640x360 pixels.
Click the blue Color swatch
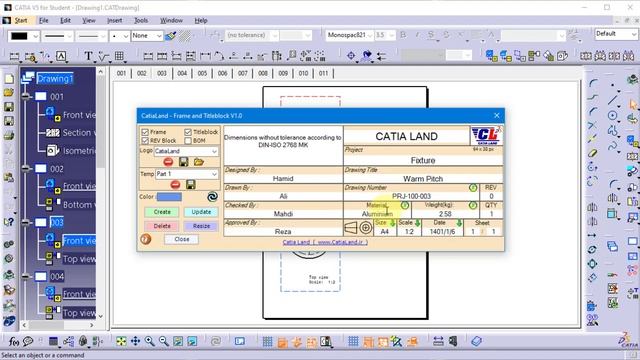point(169,197)
